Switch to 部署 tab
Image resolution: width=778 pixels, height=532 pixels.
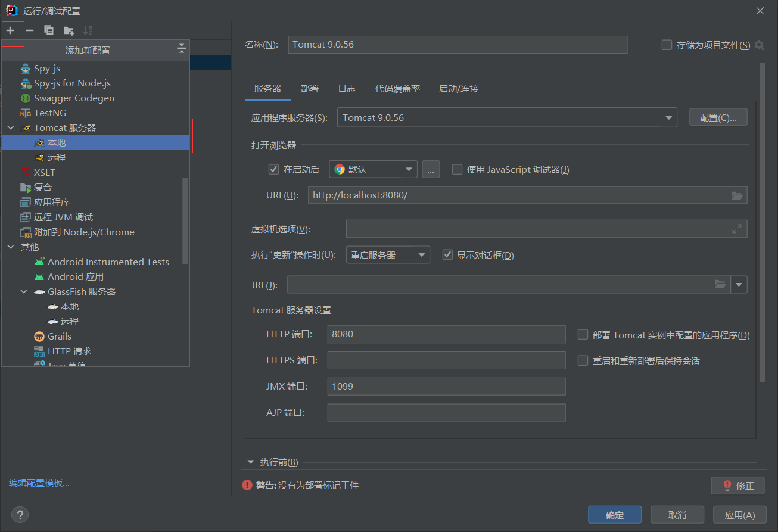[x=310, y=89]
